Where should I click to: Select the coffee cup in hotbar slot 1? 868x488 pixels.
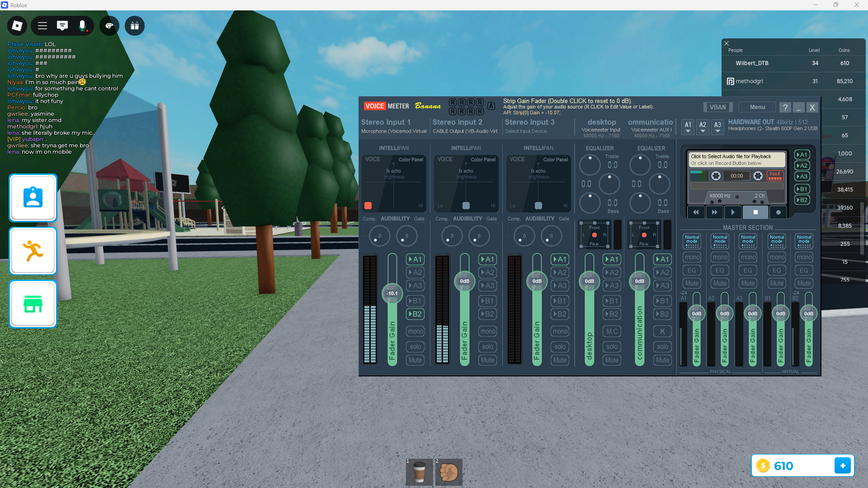point(420,472)
